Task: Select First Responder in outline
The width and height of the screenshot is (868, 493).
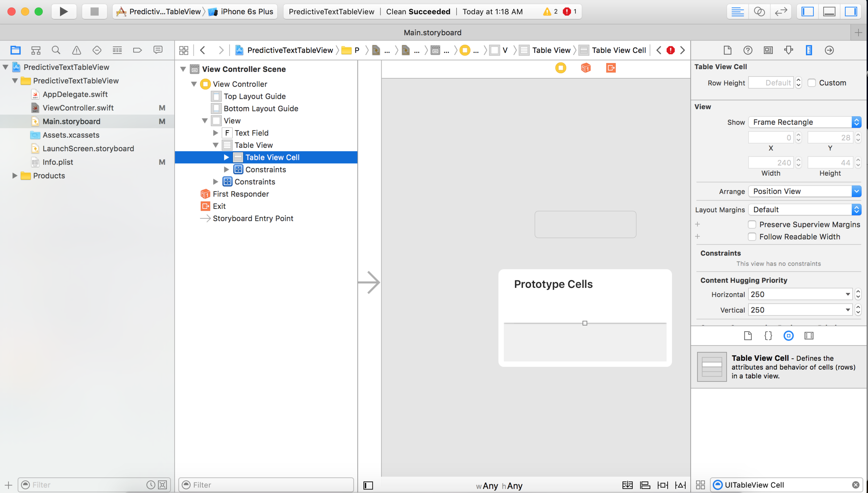Action: tap(241, 194)
